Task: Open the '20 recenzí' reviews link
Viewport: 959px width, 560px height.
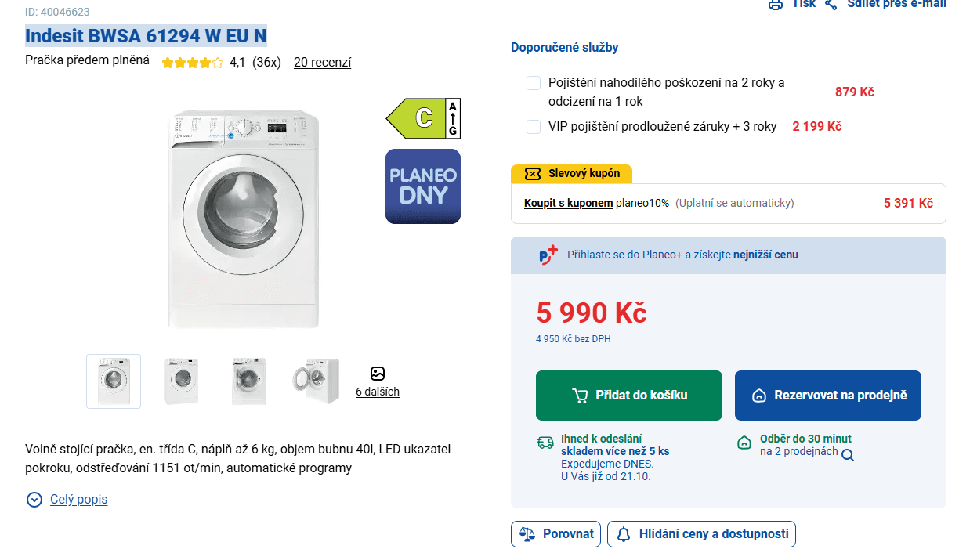Action: coord(322,63)
